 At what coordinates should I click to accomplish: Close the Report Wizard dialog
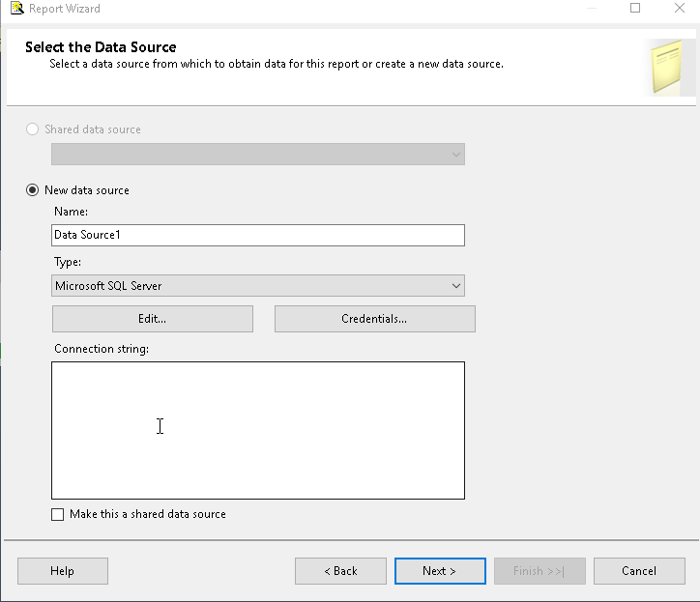click(x=679, y=9)
